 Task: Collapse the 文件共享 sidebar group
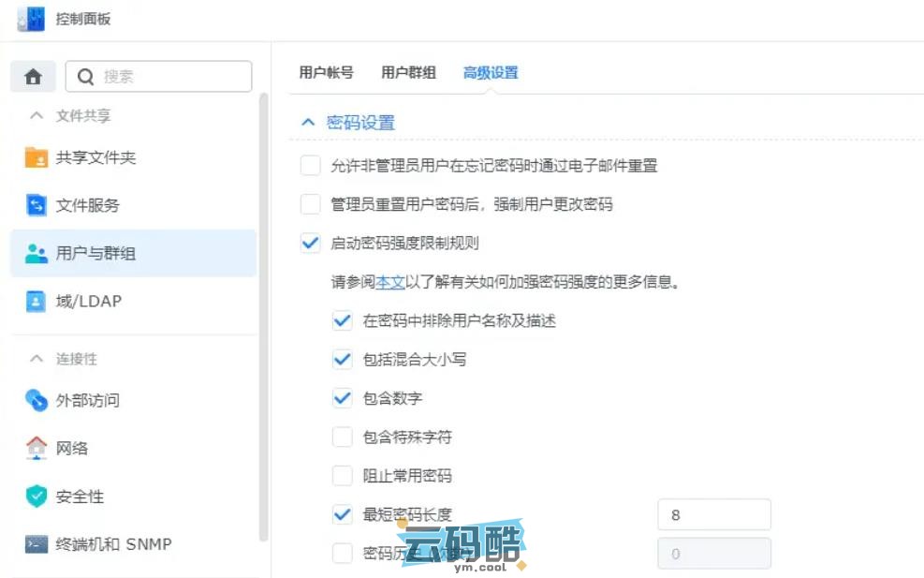(37, 116)
